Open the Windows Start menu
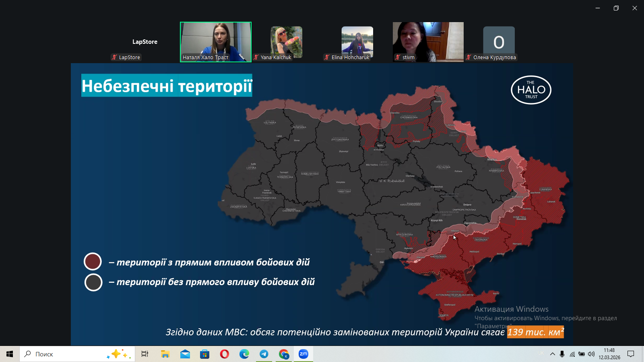The image size is (644, 362). [x=10, y=354]
